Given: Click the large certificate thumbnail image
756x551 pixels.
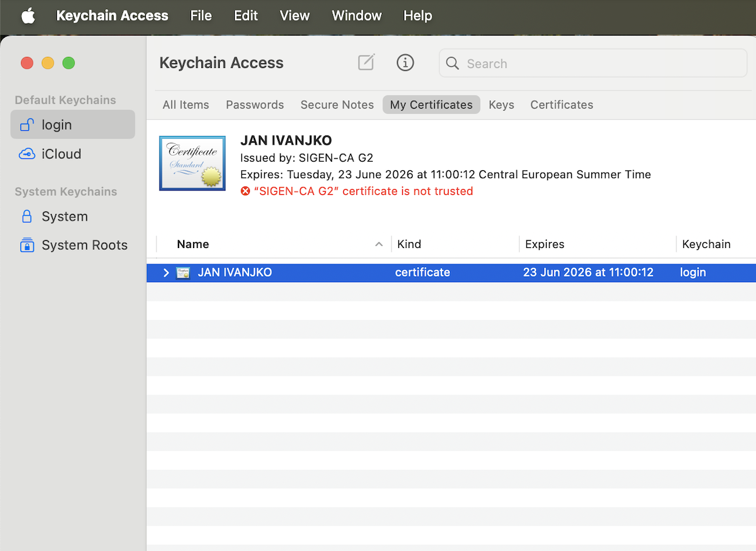Looking at the screenshot, I should click(x=192, y=164).
